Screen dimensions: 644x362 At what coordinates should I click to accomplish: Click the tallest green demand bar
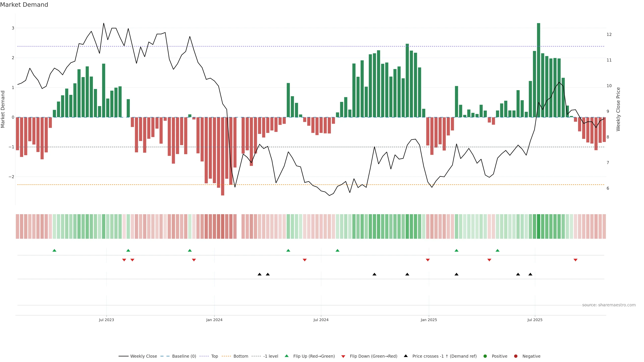click(539, 70)
